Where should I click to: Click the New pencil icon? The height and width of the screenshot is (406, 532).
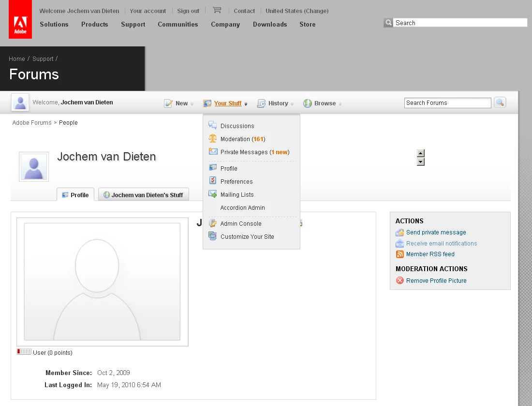168,103
